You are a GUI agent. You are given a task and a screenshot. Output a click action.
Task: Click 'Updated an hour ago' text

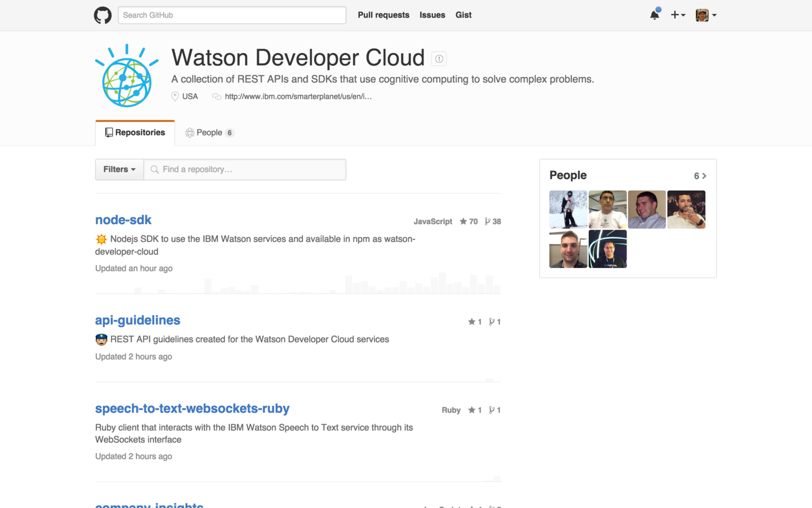(x=134, y=268)
